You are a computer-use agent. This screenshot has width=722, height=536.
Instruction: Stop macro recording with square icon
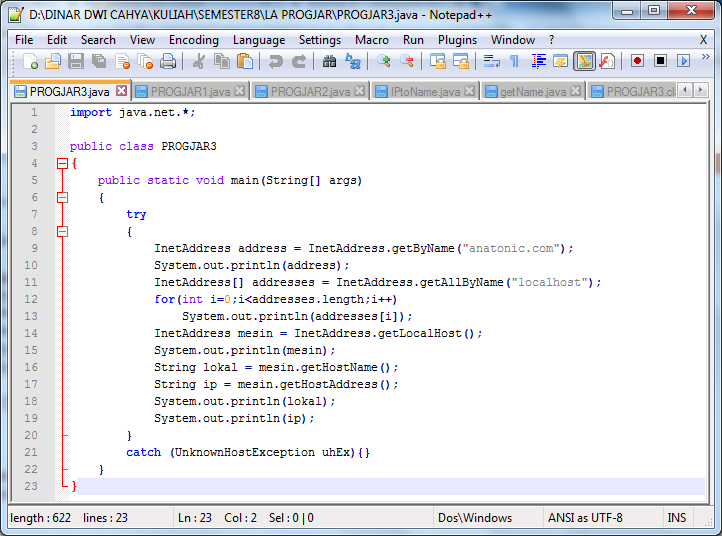(x=661, y=61)
